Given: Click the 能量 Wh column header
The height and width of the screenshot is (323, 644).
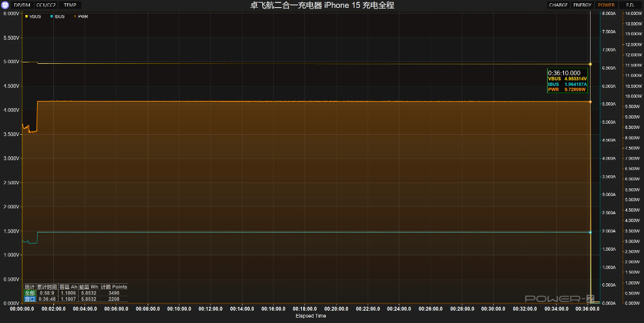Looking at the screenshot, I should point(88,287).
